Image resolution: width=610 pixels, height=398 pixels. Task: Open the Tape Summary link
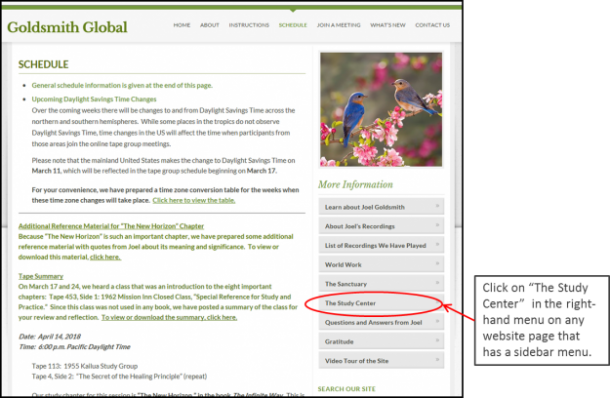40,276
